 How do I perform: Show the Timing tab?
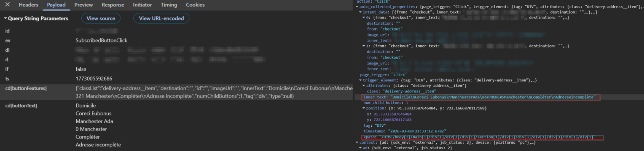tap(169, 5)
